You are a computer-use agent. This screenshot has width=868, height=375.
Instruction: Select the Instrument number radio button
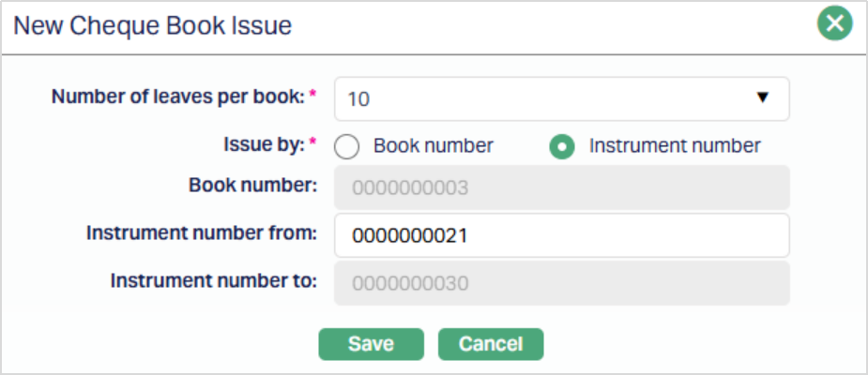[562, 146]
